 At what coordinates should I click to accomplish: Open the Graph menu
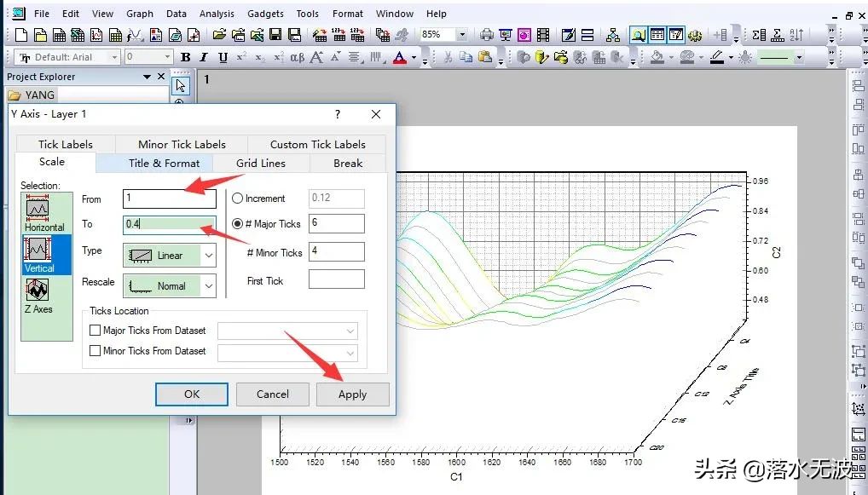click(140, 14)
